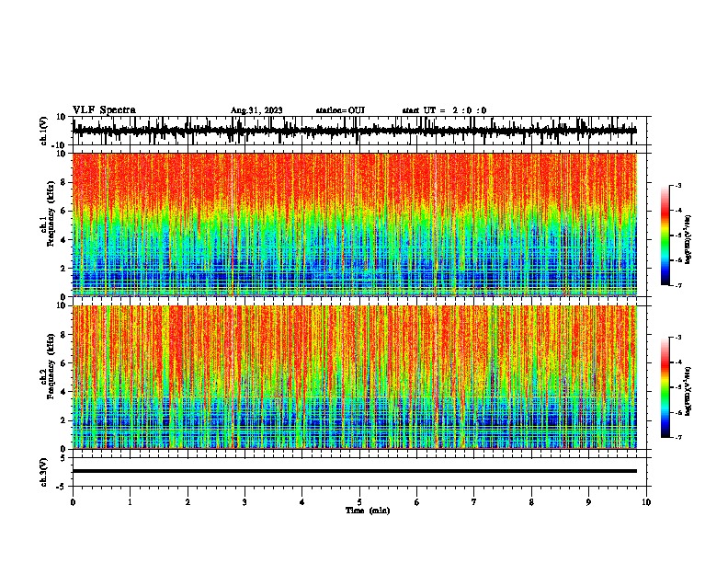Click the "0" tick on the Time axis
The width and height of the screenshot is (728, 563).
pos(73,502)
